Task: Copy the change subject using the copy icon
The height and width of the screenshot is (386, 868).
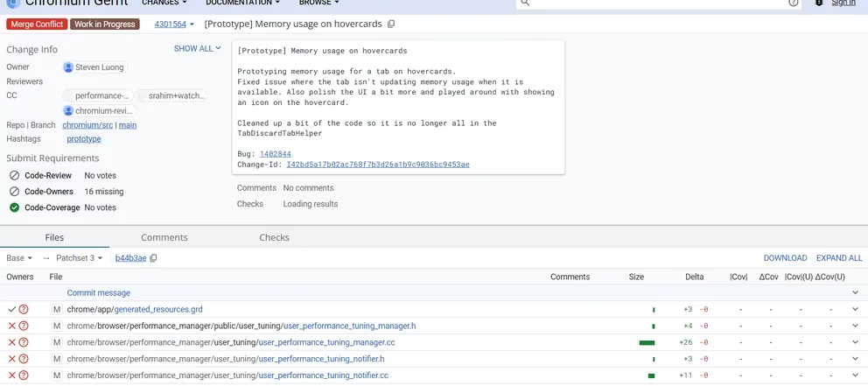Action: [391, 25]
